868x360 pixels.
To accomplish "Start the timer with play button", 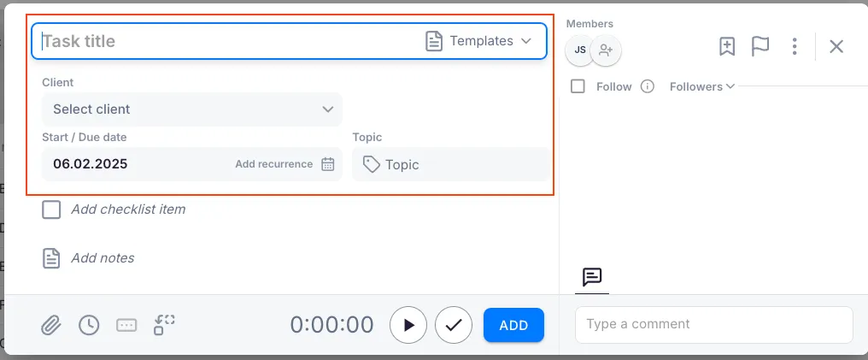I will [408, 325].
